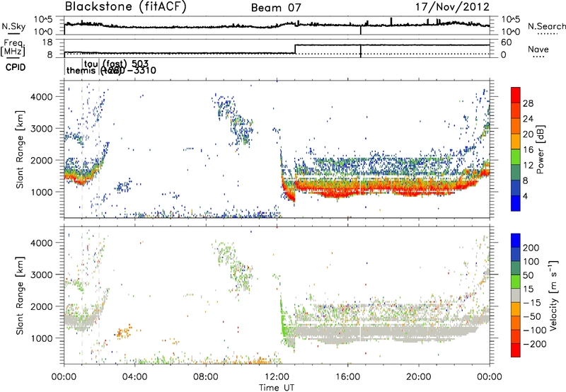Click the 'Velocity [m s-1]' colorbar label
The width and height of the screenshot is (566, 392).
coord(553,295)
